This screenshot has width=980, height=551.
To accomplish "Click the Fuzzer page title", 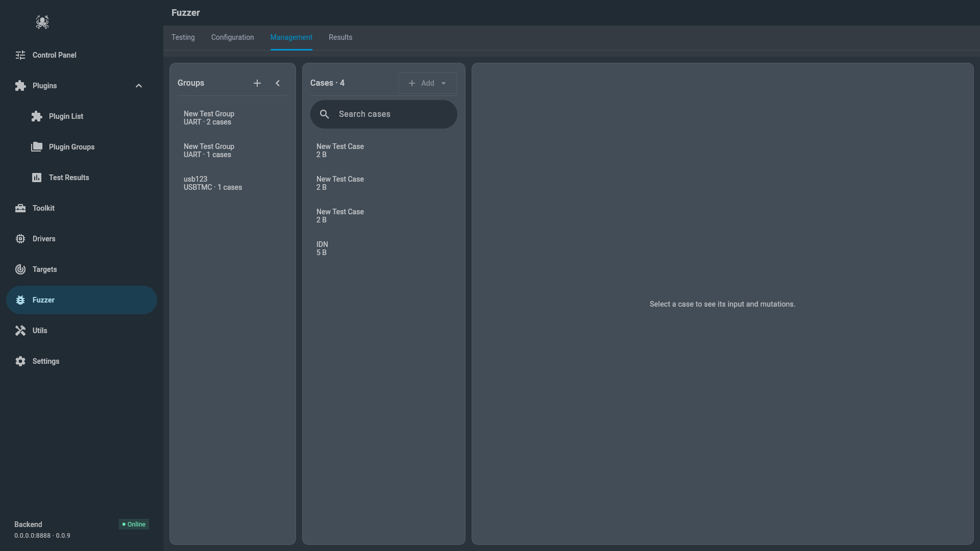I will point(186,13).
